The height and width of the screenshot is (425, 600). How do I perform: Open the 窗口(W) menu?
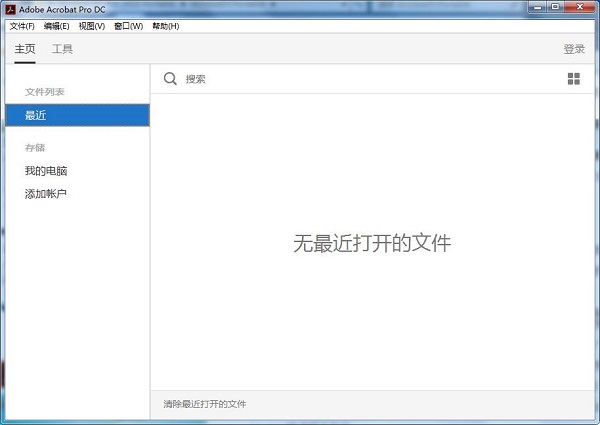tap(129, 26)
